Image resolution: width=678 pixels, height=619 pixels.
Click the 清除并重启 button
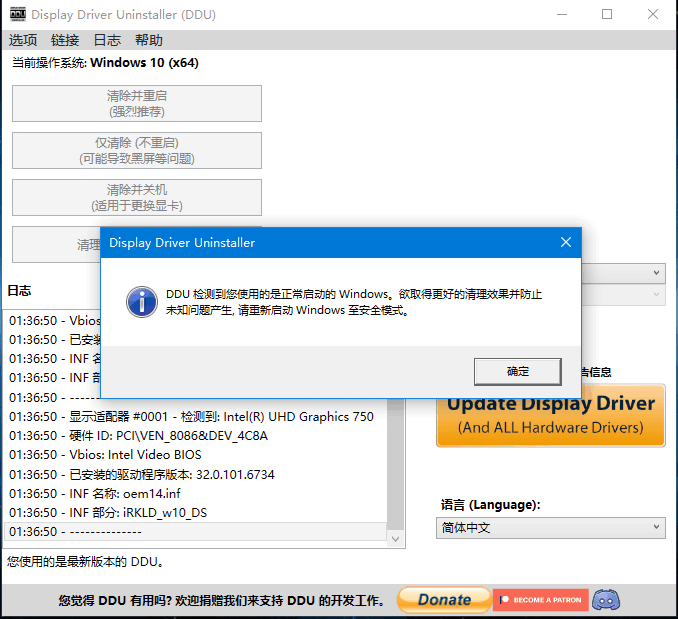point(137,103)
